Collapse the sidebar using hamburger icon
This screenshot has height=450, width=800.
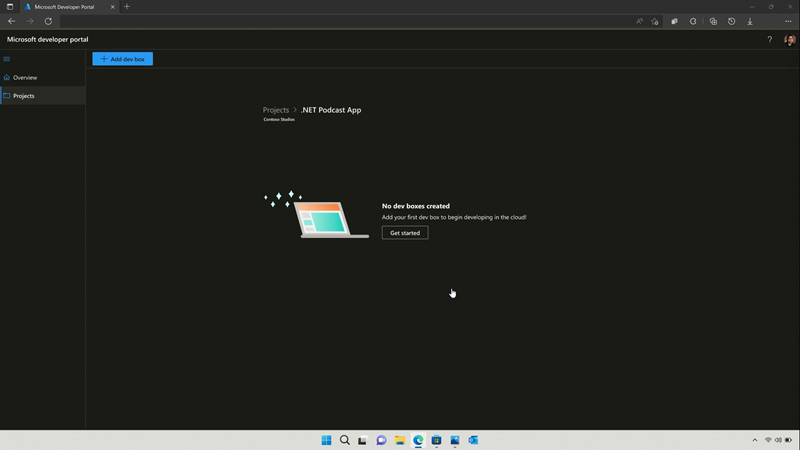pyautogui.click(x=7, y=59)
